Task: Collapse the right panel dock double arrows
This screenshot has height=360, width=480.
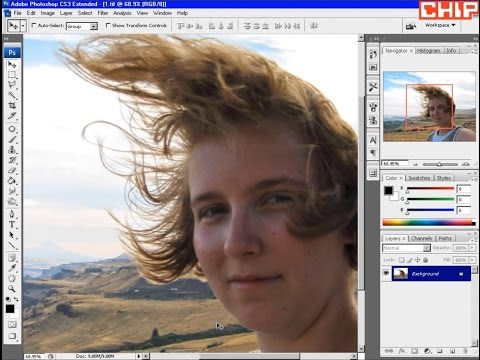Action: 475,39
